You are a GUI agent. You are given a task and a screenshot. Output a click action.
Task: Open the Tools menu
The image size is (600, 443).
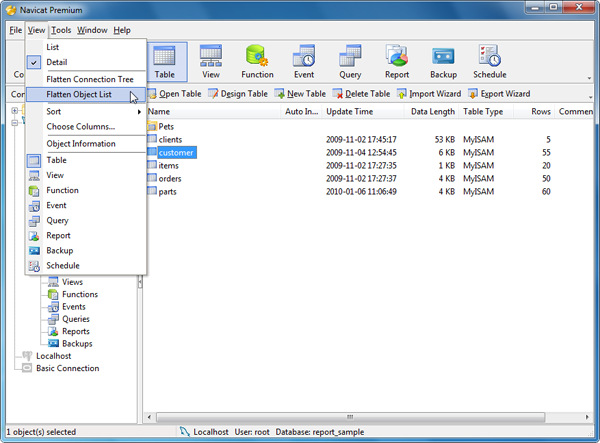pyautogui.click(x=61, y=30)
